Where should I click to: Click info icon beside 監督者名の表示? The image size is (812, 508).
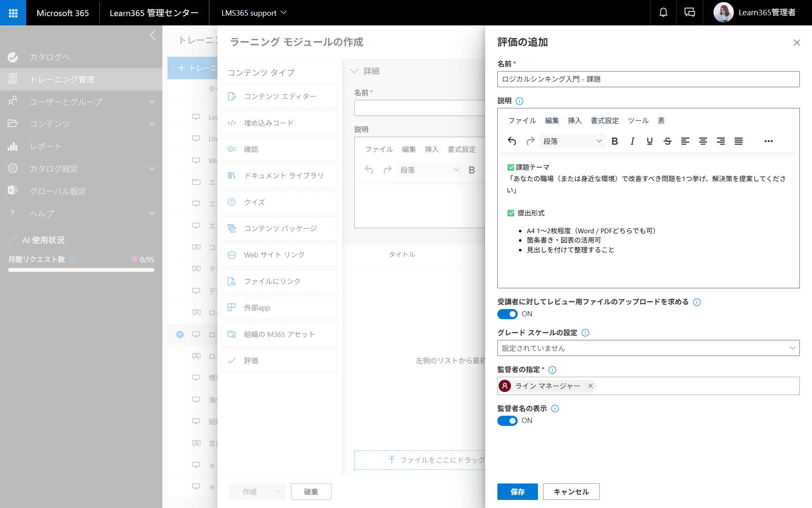click(555, 409)
